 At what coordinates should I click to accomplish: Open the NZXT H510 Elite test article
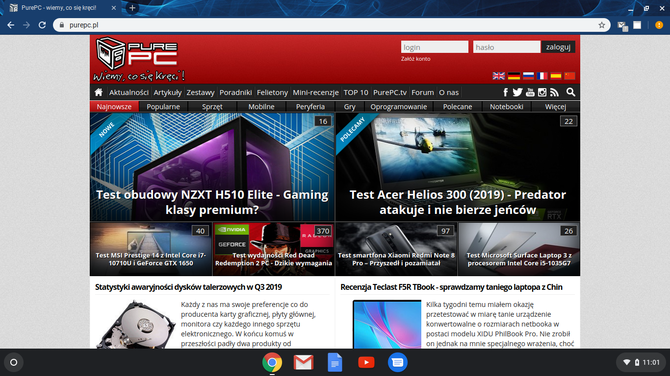[x=212, y=167]
